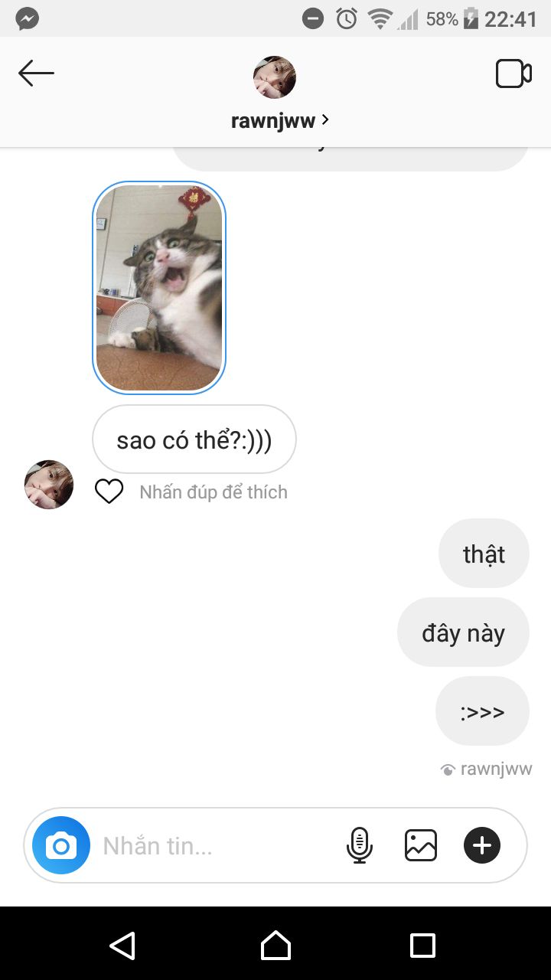Start a video call with rawnjww
551x980 pixels.
tap(514, 74)
